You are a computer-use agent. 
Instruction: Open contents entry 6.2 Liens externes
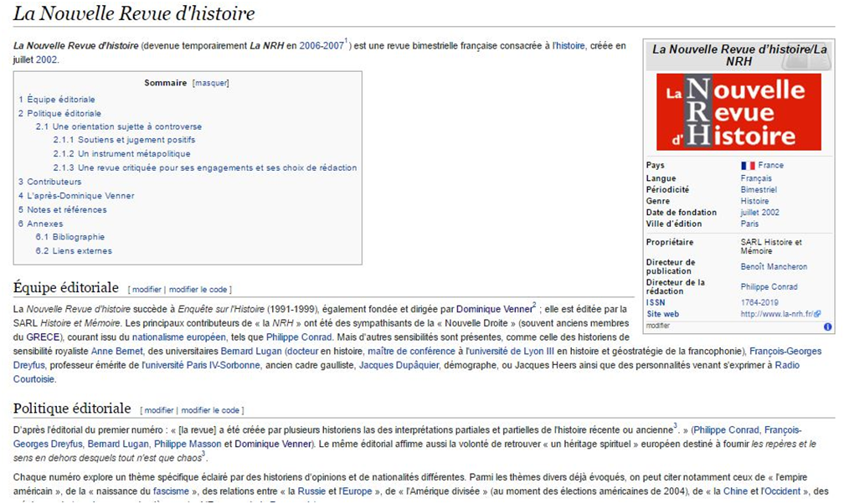click(x=74, y=251)
